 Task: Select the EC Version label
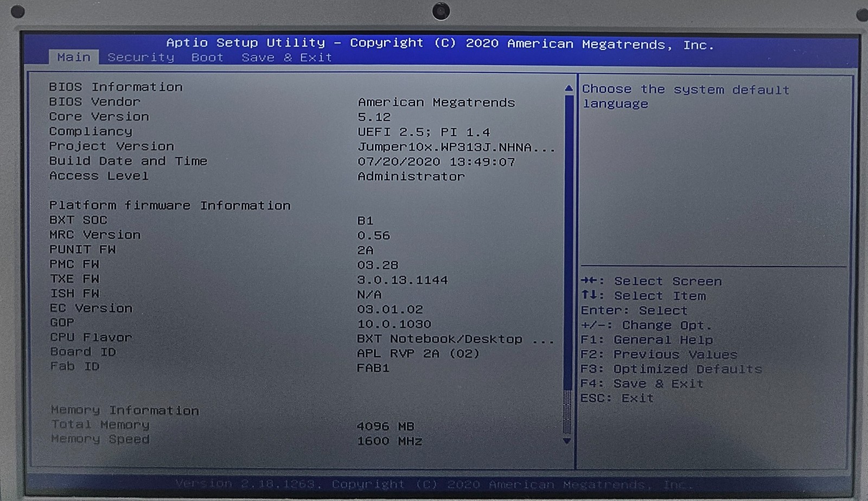click(91, 308)
